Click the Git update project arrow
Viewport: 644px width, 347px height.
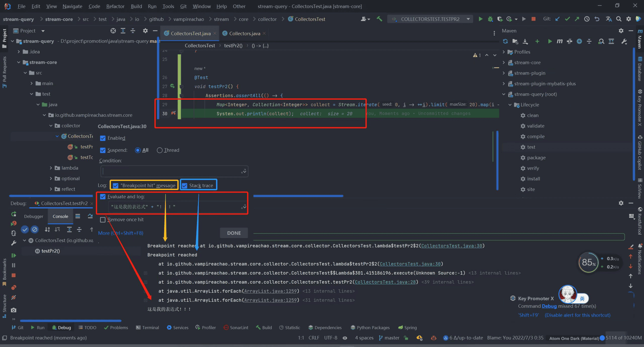coord(557,19)
